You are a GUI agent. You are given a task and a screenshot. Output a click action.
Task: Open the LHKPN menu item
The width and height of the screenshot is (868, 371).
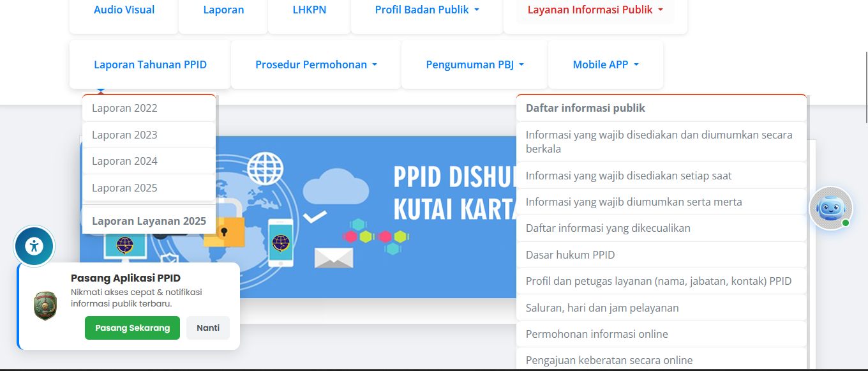(x=309, y=10)
